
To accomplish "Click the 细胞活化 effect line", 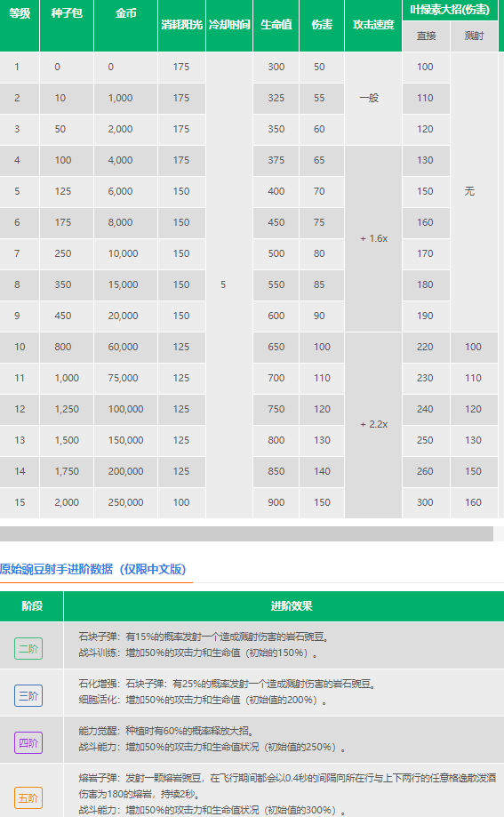I will (x=204, y=701).
